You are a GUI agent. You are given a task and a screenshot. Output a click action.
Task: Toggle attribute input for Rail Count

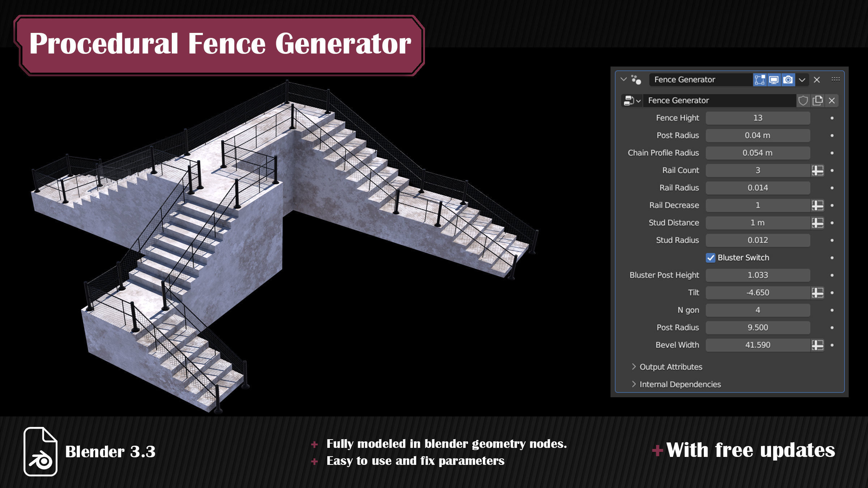(x=817, y=170)
